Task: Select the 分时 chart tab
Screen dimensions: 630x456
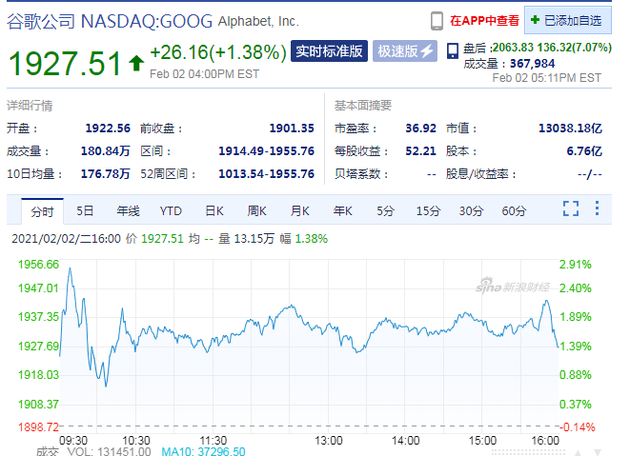Action: (x=42, y=211)
